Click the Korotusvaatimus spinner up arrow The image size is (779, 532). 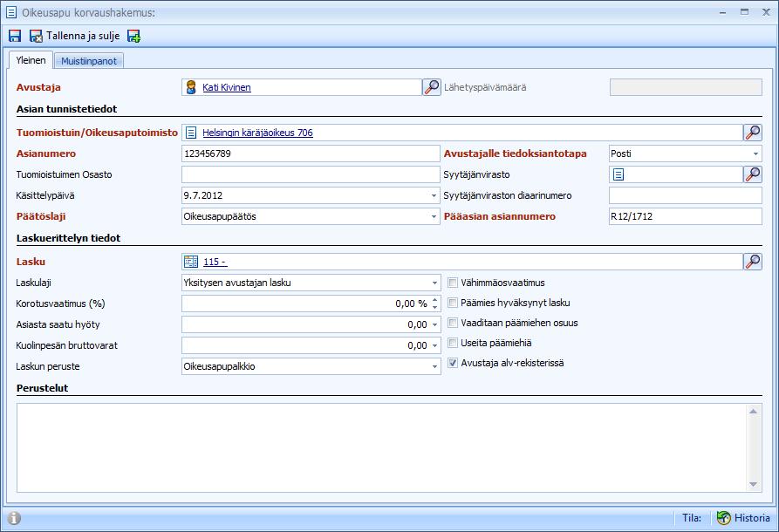tap(434, 299)
